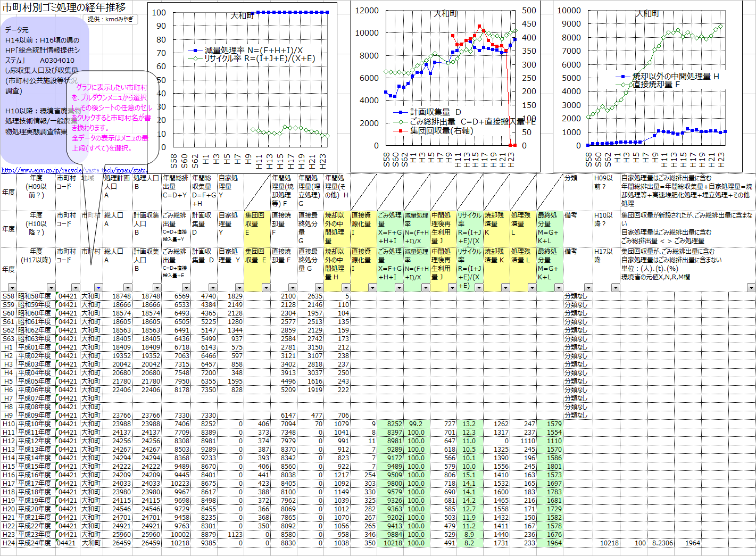Open the リサイクル率 R filter dropdown
This screenshot has height=556, width=756.
[479, 288]
